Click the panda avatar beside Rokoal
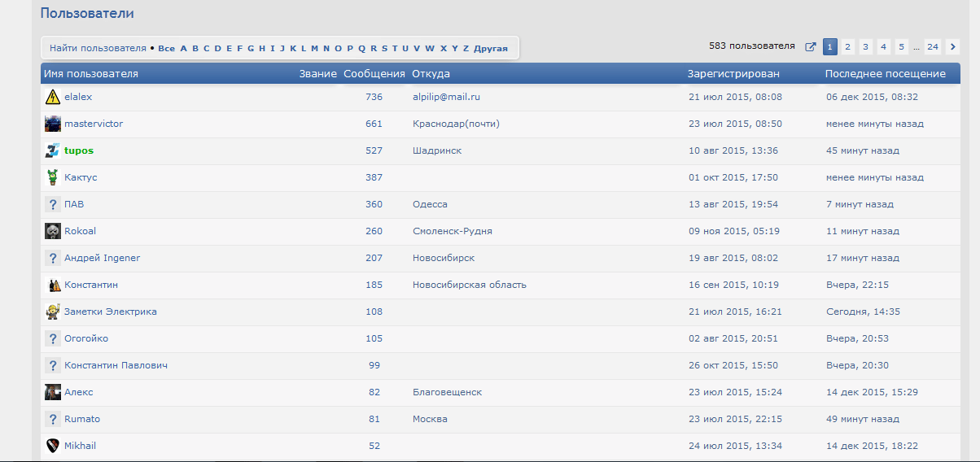This screenshot has height=462, width=980. (x=53, y=232)
